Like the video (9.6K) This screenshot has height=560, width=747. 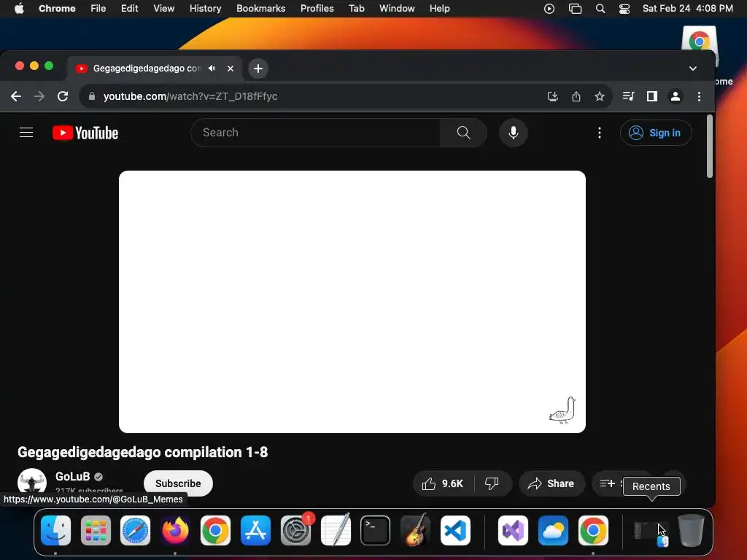coord(443,483)
